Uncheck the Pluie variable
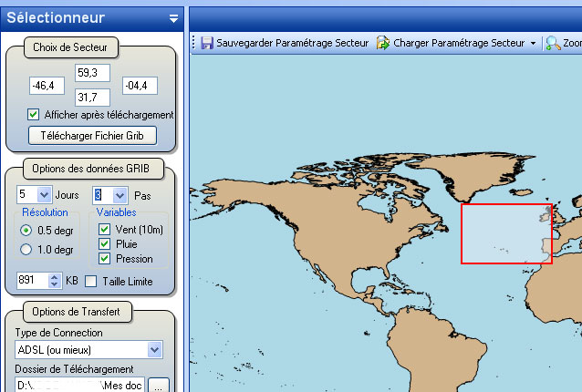Viewport: 582px width, 392px height. click(104, 243)
